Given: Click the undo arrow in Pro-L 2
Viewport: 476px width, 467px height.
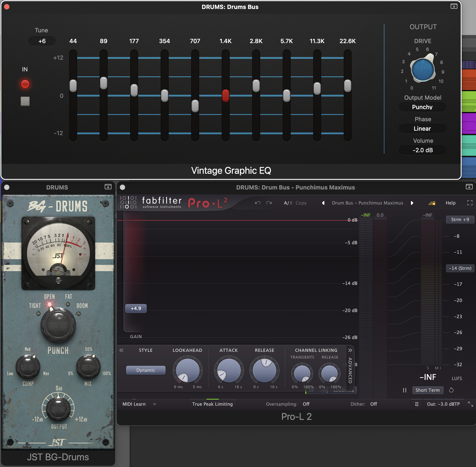Looking at the screenshot, I should coord(257,203).
